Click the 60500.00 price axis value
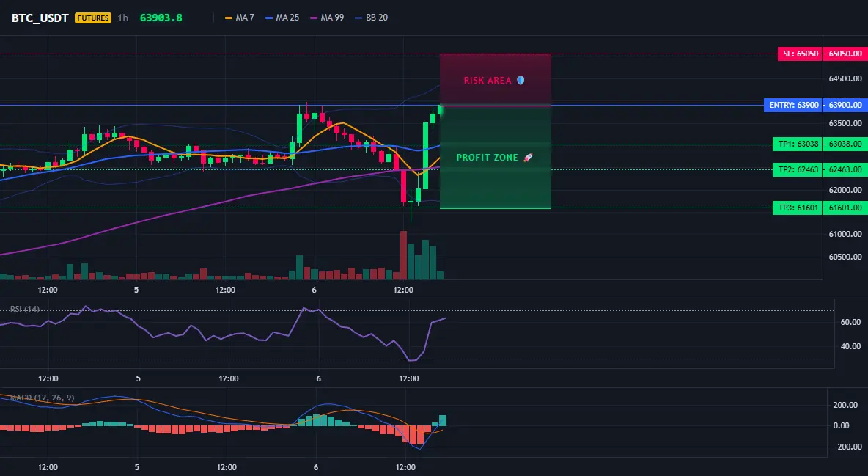The height and width of the screenshot is (476, 868). point(845,257)
